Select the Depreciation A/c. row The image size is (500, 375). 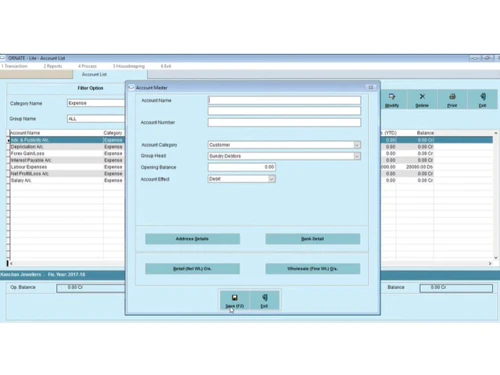pos(67,147)
